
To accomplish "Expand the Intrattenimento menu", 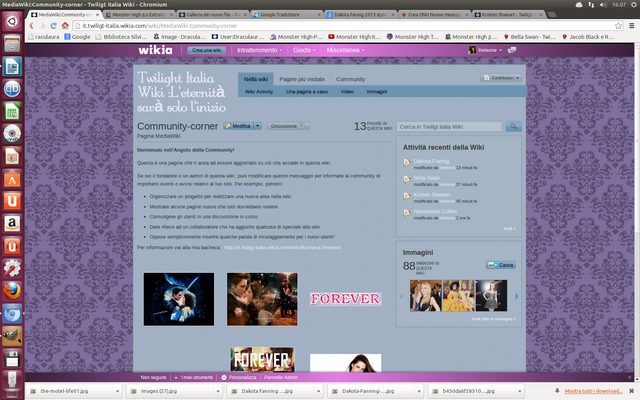I will pyautogui.click(x=260, y=50).
